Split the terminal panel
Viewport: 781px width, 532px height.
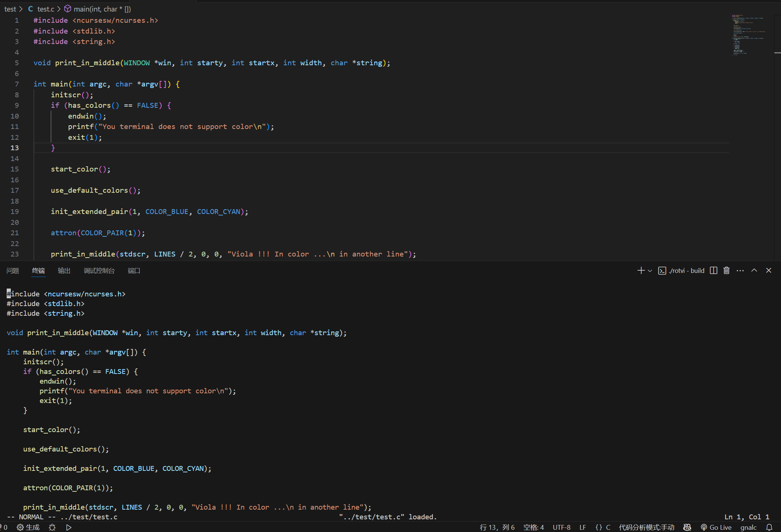point(714,271)
